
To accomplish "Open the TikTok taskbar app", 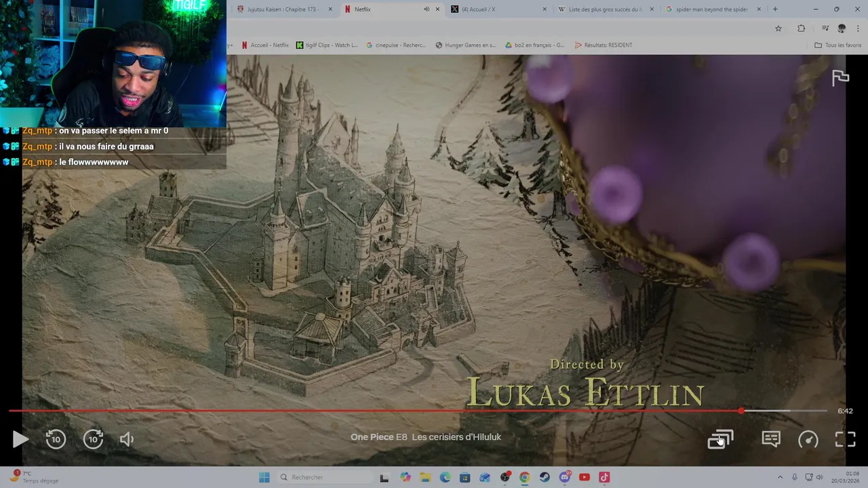I will pos(604,477).
